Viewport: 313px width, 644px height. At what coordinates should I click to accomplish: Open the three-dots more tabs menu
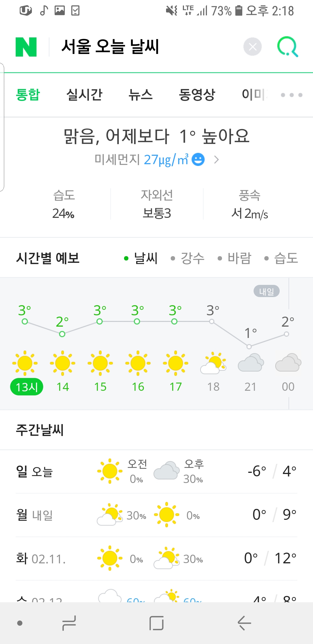pos(292,95)
